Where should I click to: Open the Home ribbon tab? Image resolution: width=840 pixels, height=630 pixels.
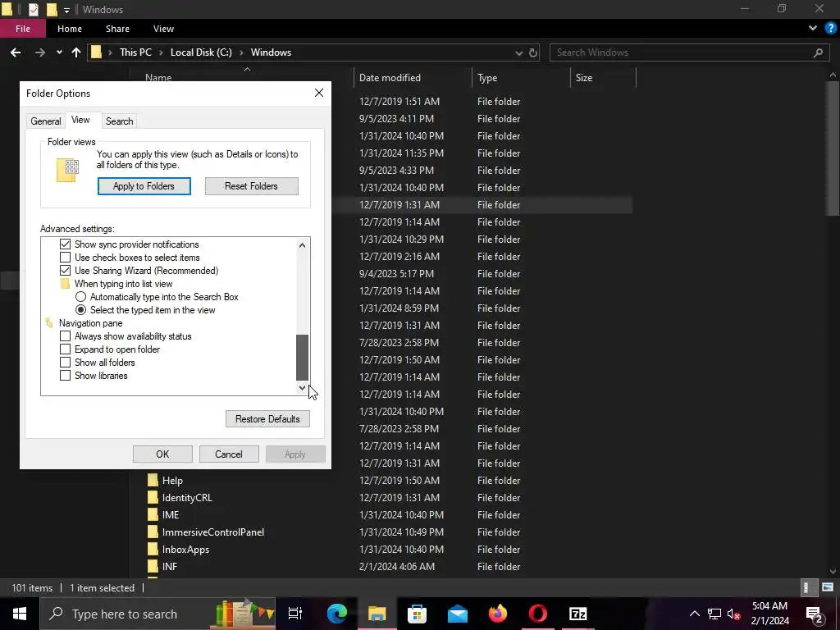click(70, 29)
